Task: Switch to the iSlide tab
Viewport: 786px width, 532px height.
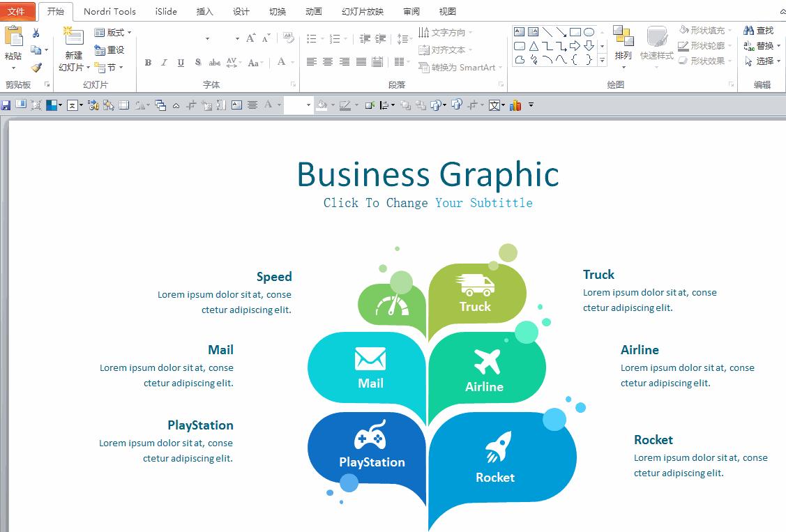Action: [166, 11]
